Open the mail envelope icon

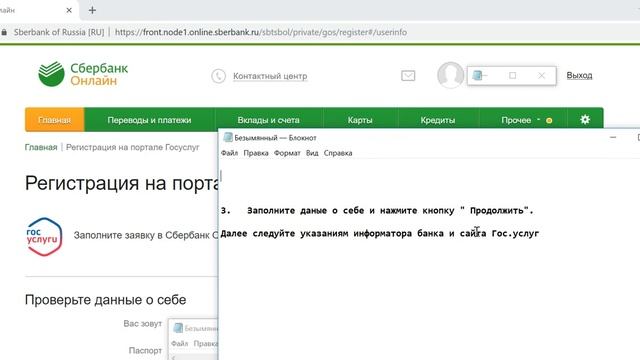pos(408,76)
